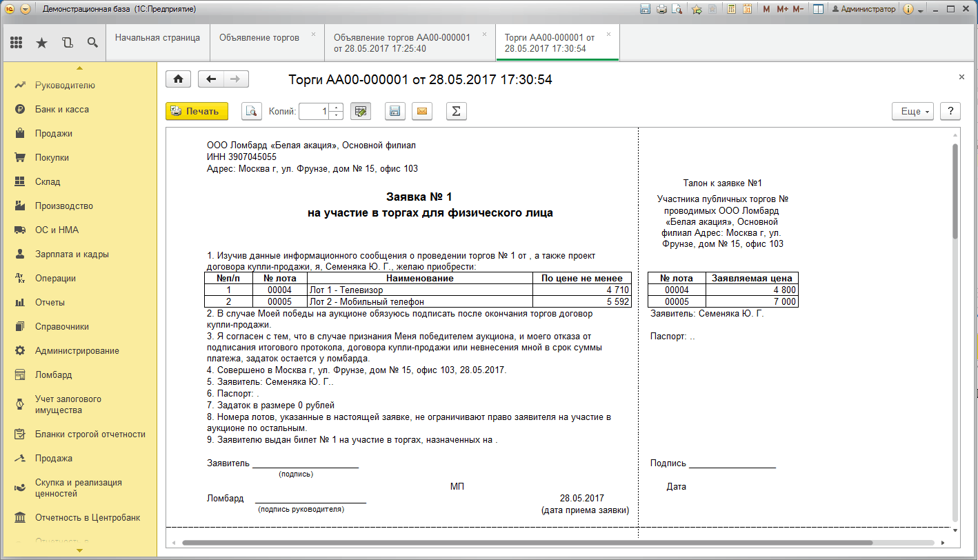
Task: Open Favorites star in the top panel
Action: pos(41,43)
